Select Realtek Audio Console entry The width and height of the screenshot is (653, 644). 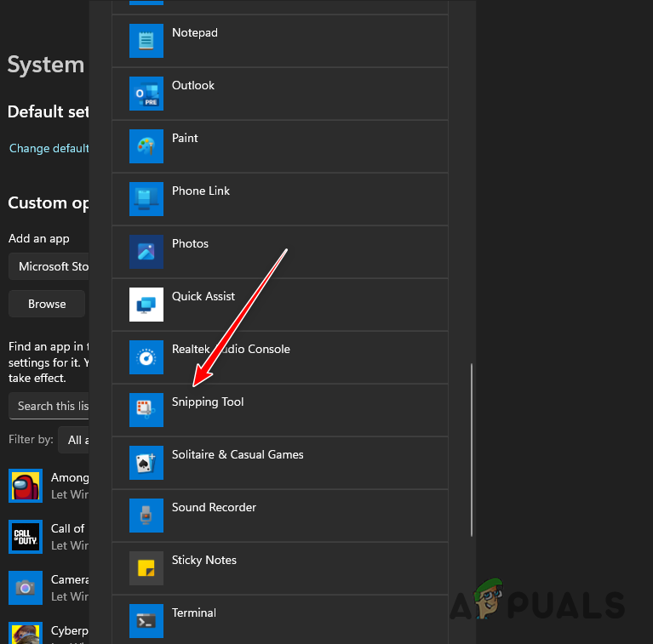tap(280, 357)
